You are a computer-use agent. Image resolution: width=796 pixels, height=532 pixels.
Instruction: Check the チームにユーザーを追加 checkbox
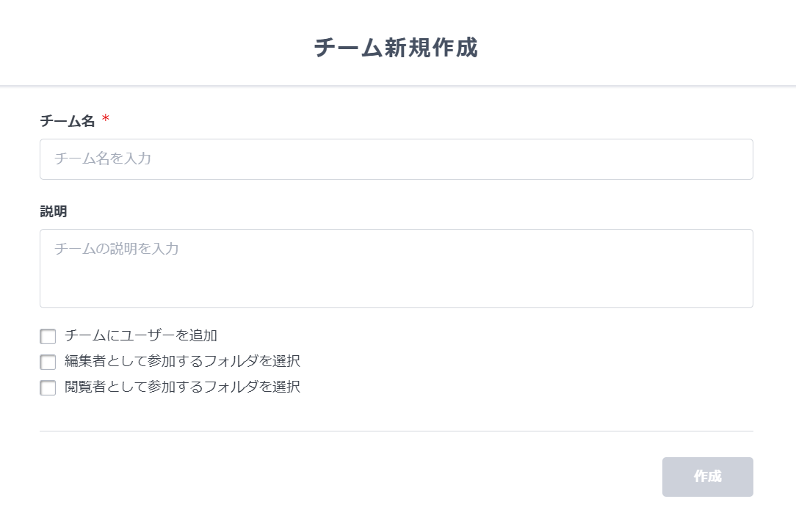(48, 337)
